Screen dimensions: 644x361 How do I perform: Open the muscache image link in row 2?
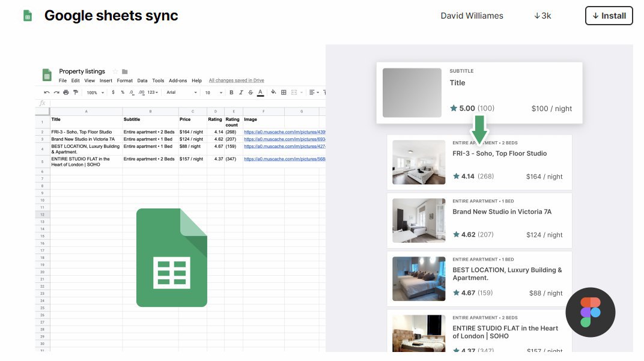point(285,132)
